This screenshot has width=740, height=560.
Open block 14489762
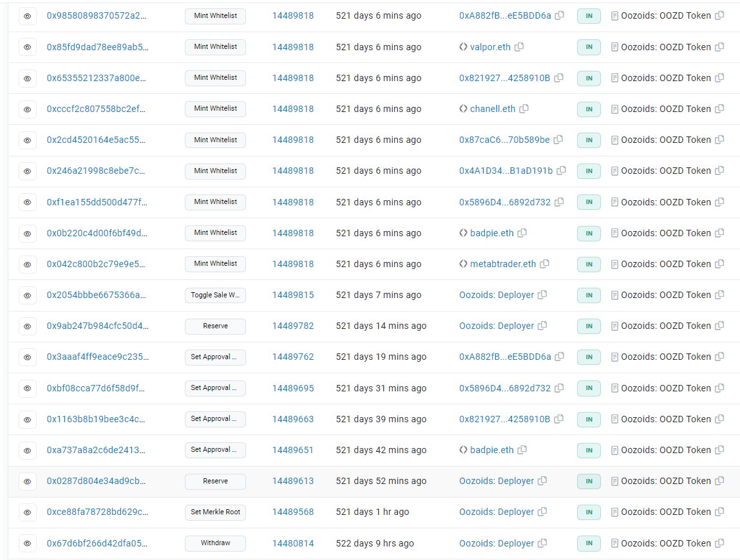pos(292,357)
